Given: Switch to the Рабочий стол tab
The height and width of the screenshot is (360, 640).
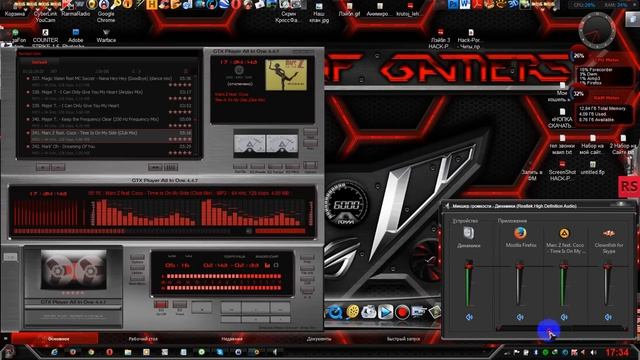Looking at the screenshot, I should [x=143, y=339].
